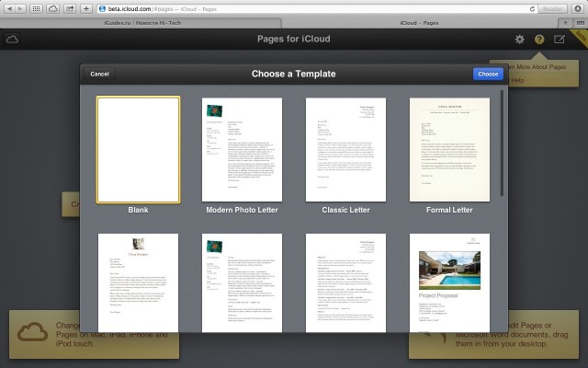The height and width of the screenshot is (368, 588).
Task: Click the add bookmark plus button
Action: (x=86, y=8)
